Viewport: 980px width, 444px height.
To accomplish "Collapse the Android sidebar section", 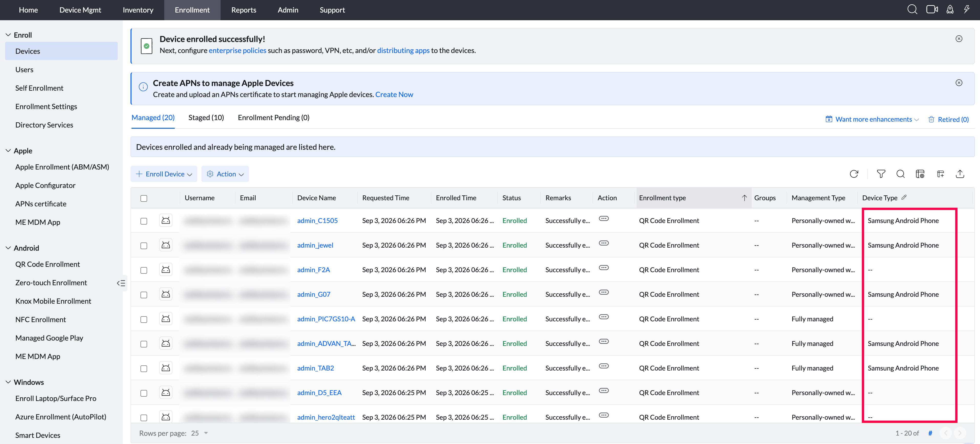I will (x=8, y=248).
